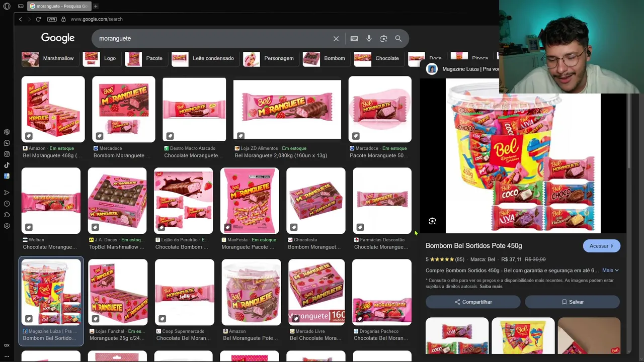Click the VPN badge in address bar

pyautogui.click(x=52, y=19)
